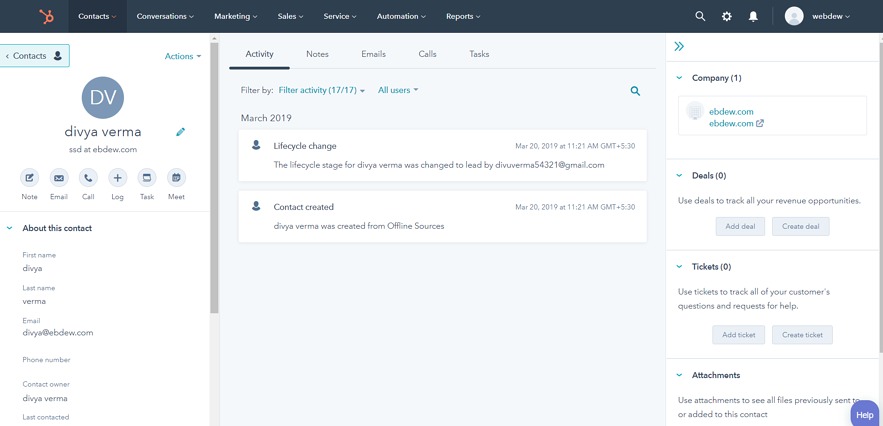883x426 pixels.
Task: Collapse the About this contact section
Action: tap(11, 228)
